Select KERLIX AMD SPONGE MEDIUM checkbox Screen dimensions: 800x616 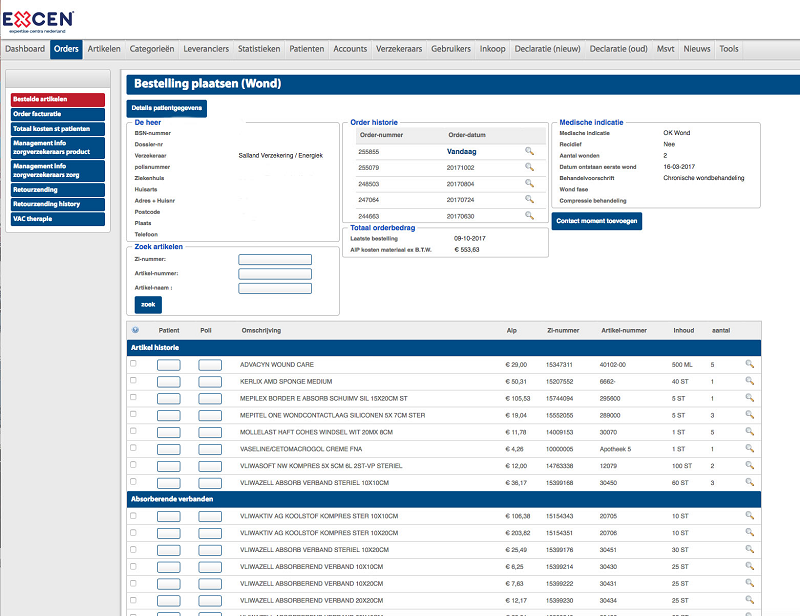[133, 380]
